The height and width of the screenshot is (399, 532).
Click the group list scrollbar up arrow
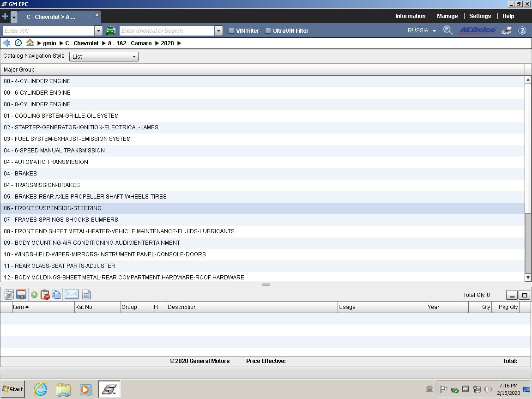528,80
